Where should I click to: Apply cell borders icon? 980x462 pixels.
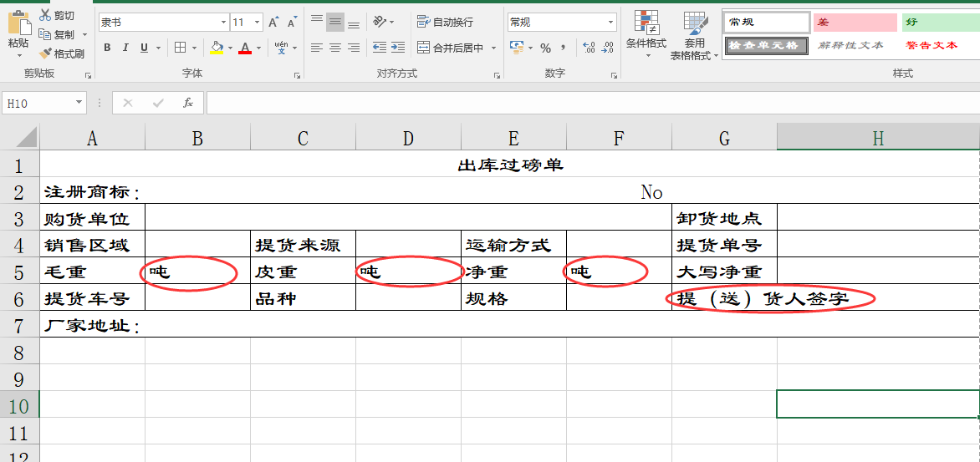[x=180, y=48]
